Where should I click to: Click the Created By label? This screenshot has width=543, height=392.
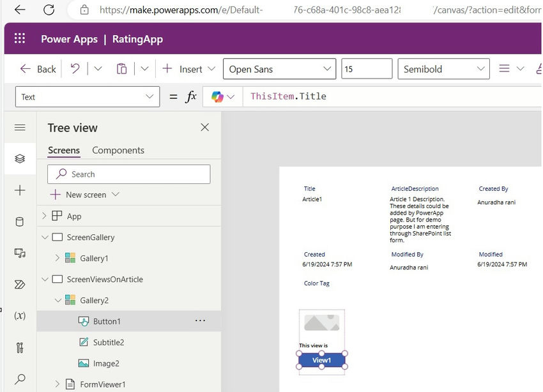(493, 188)
